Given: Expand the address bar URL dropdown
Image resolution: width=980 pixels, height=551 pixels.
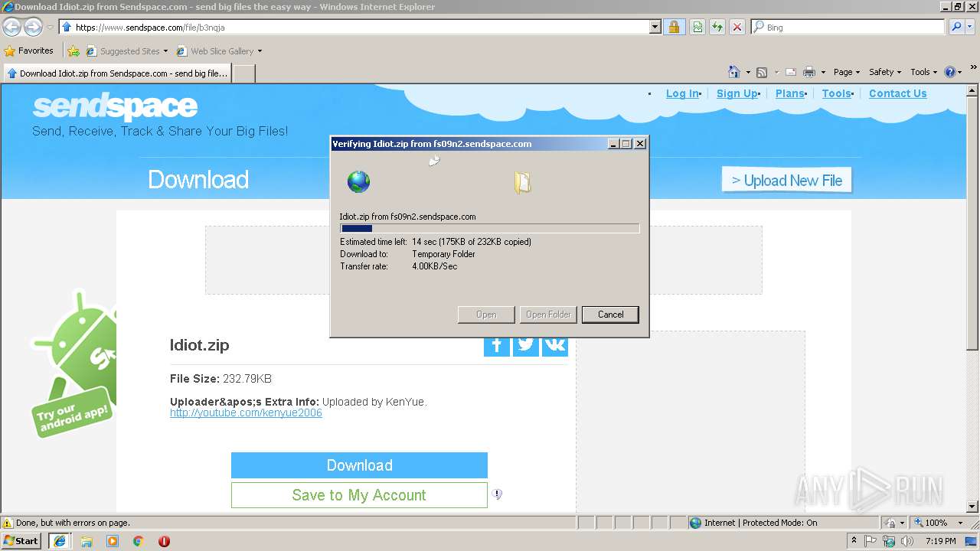Looking at the screenshot, I should 655,27.
